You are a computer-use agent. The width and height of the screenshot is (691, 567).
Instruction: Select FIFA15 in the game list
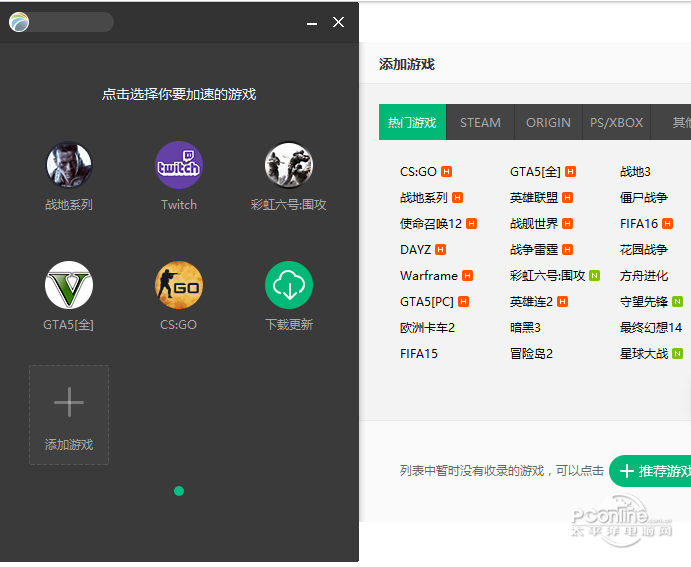click(419, 353)
